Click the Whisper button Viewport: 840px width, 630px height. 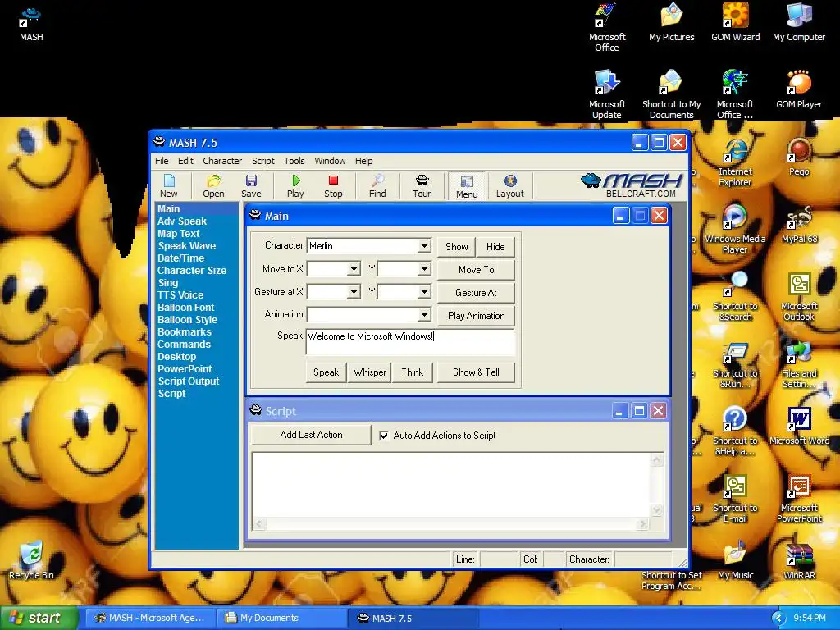point(370,372)
